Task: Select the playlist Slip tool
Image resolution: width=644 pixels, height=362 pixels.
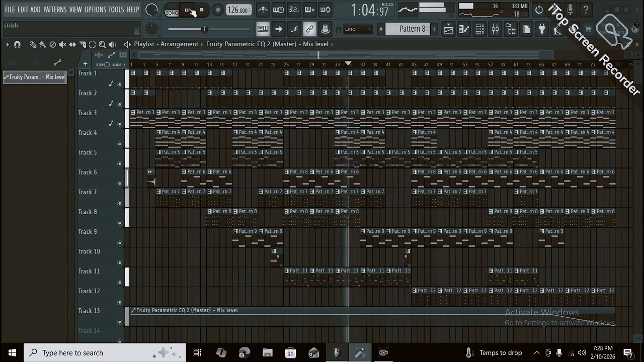Action: [x=72, y=44]
